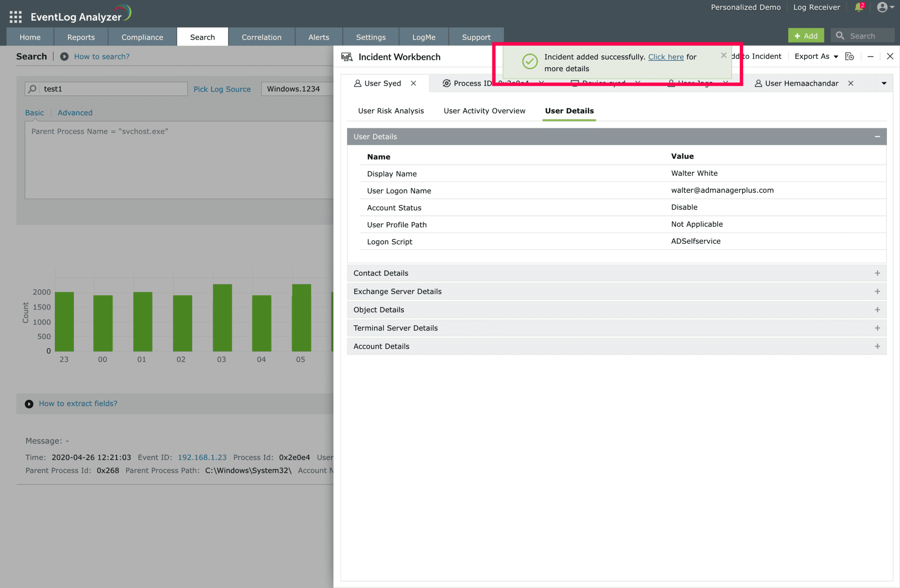The image size is (900, 588).
Task: Open the Correlation main tab
Action: pyautogui.click(x=261, y=37)
